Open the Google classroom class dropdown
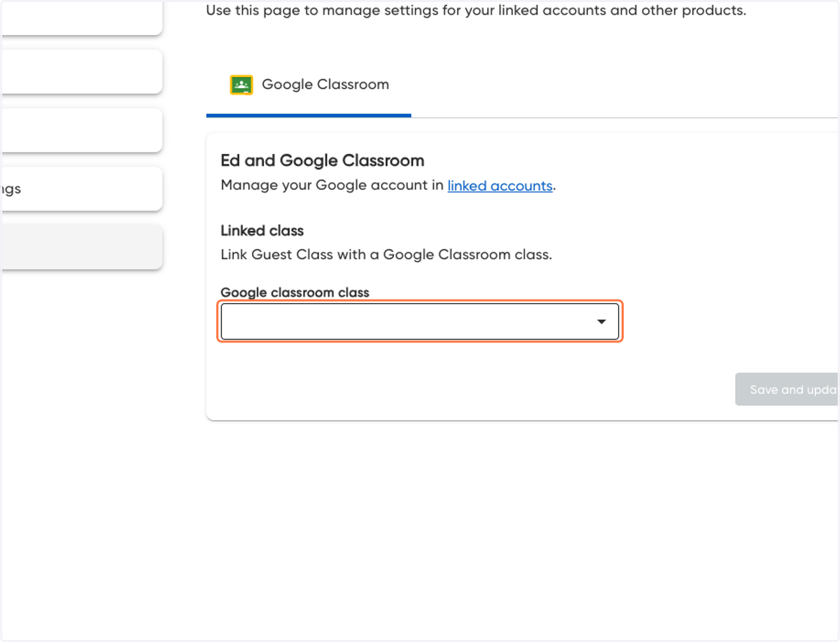The width and height of the screenshot is (840, 642). (420, 321)
